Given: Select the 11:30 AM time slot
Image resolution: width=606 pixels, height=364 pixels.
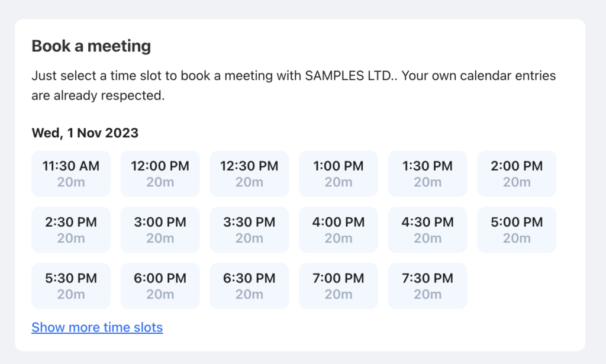Looking at the screenshot, I should (71, 173).
